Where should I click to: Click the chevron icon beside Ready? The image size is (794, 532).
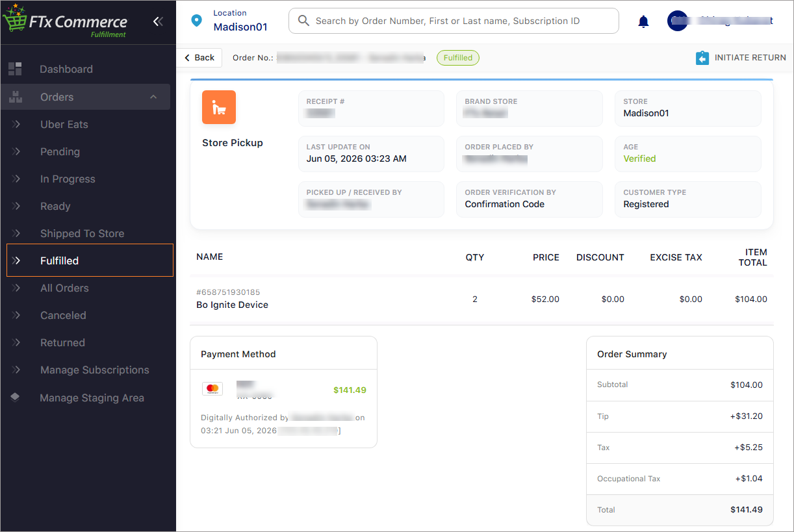(17, 206)
